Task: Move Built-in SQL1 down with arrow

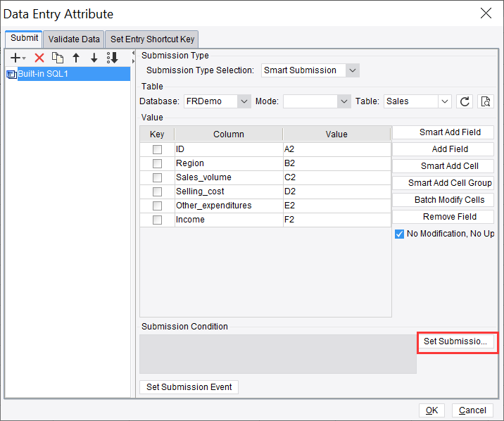Action: tap(94, 58)
